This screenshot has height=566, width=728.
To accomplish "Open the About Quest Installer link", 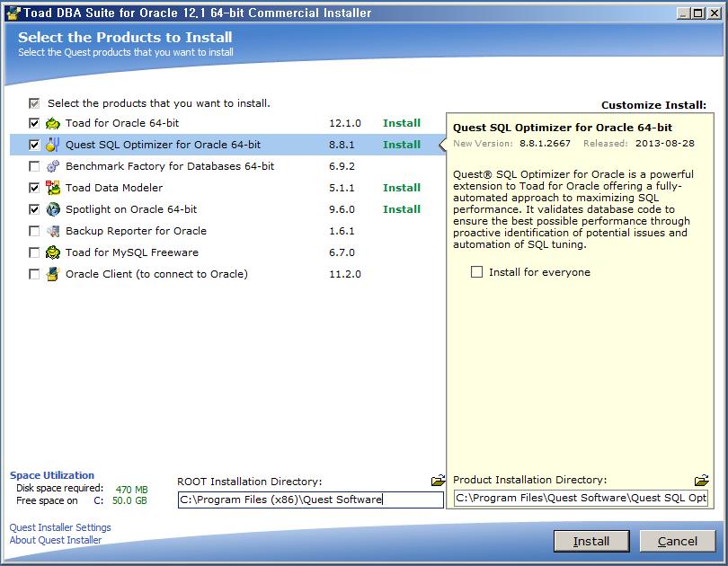I will coord(55,540).
